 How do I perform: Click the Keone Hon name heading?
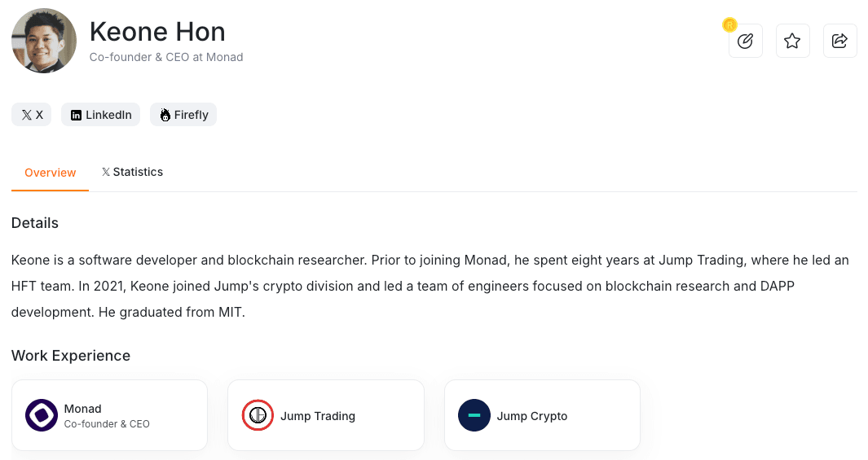coord(157,32)
